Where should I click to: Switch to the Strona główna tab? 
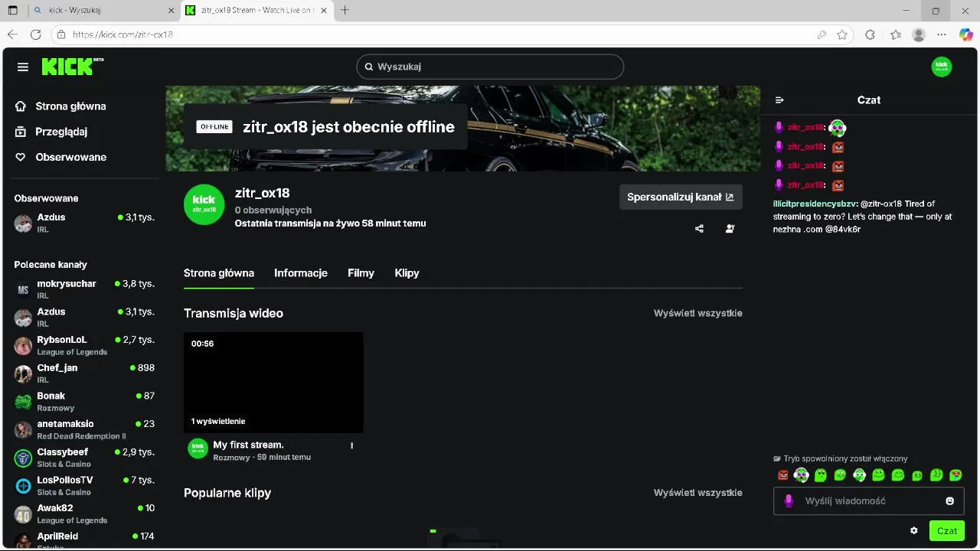coord(219,273)
